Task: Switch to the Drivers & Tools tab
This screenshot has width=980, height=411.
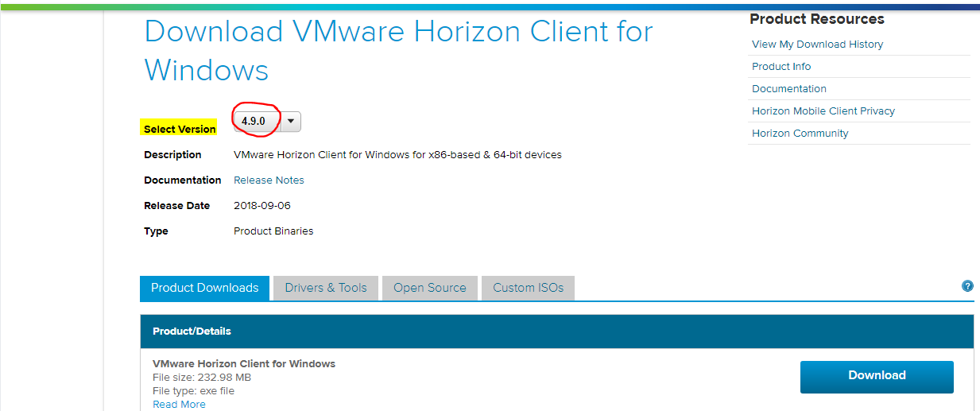Action: click(x=326, y=288)
